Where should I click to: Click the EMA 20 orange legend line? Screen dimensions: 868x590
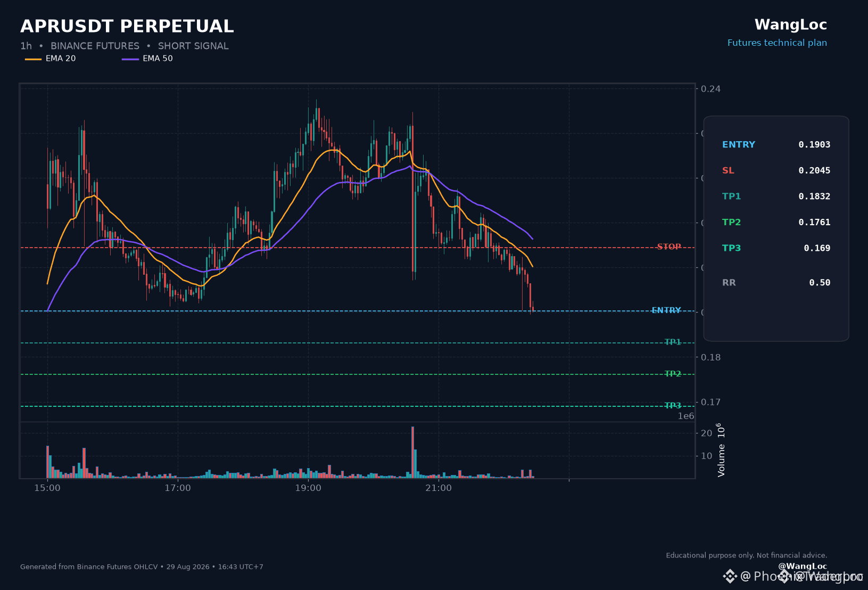33,59
